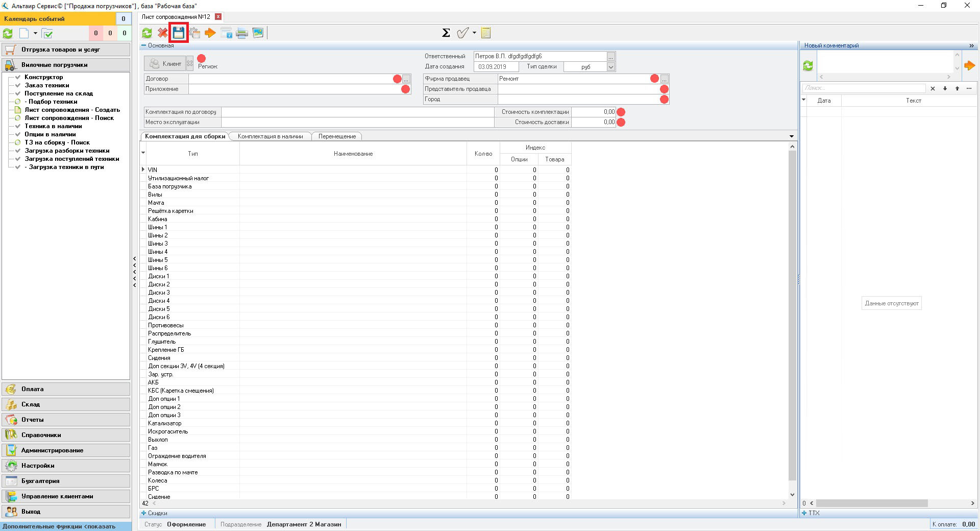
Task: Clear the comment search with X icon
Action: pos(933,88)
